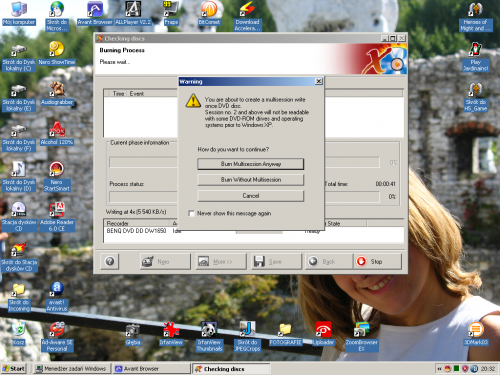Image resolution: width=500 pixels, height=375 pixels.
Task: Click the Nero button in bottom toolbar
Action: coord(165,261)
